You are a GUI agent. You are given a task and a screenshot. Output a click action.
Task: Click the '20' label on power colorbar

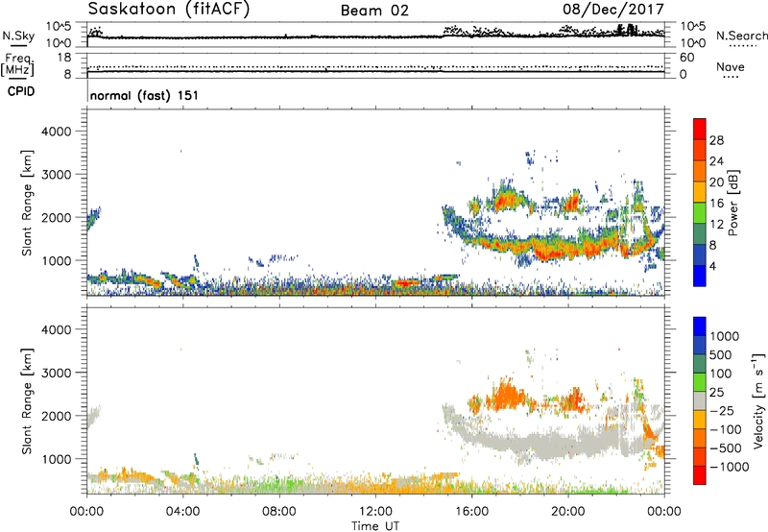click(716, 182)
